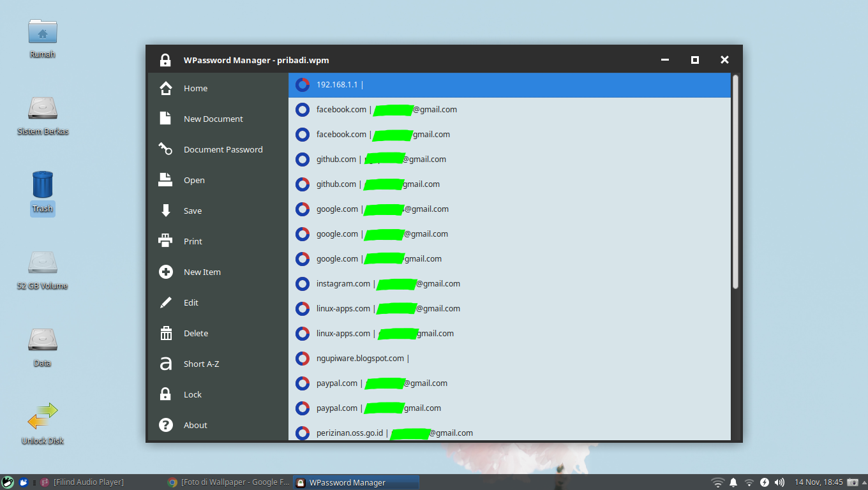The image size is (868, 490).
Task: Select the instagram.com entry
Action: point(509,284)
